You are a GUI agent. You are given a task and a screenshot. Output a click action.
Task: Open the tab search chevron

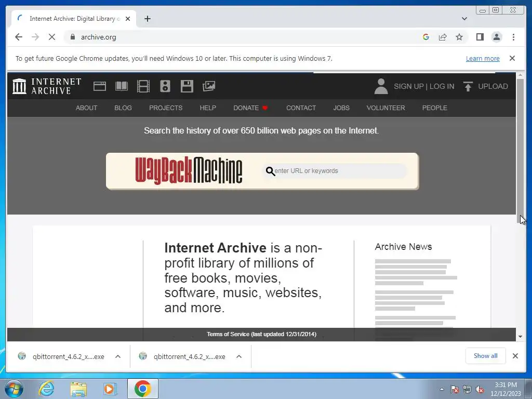(x=464, y=19)
